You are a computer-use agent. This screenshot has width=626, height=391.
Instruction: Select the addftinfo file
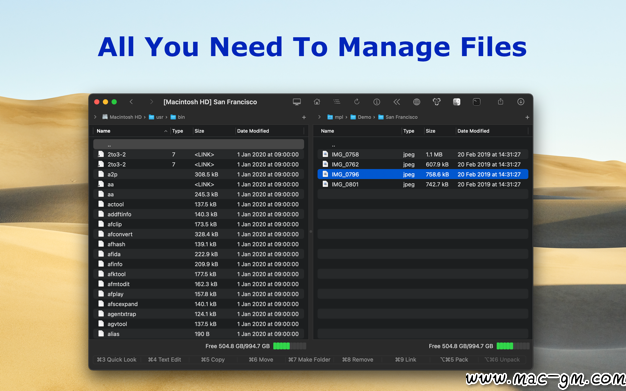pos(198,214)
